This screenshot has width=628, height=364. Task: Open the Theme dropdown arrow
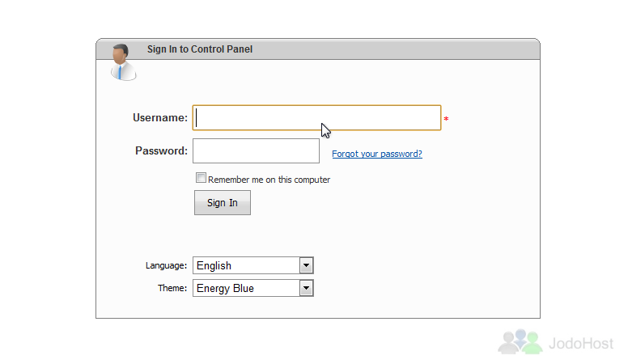click(307, 288)
